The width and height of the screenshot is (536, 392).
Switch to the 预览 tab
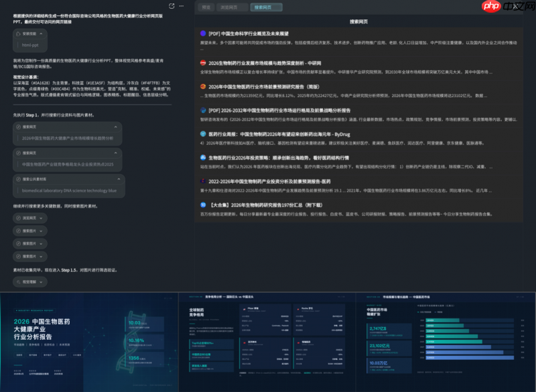point(206,7)
